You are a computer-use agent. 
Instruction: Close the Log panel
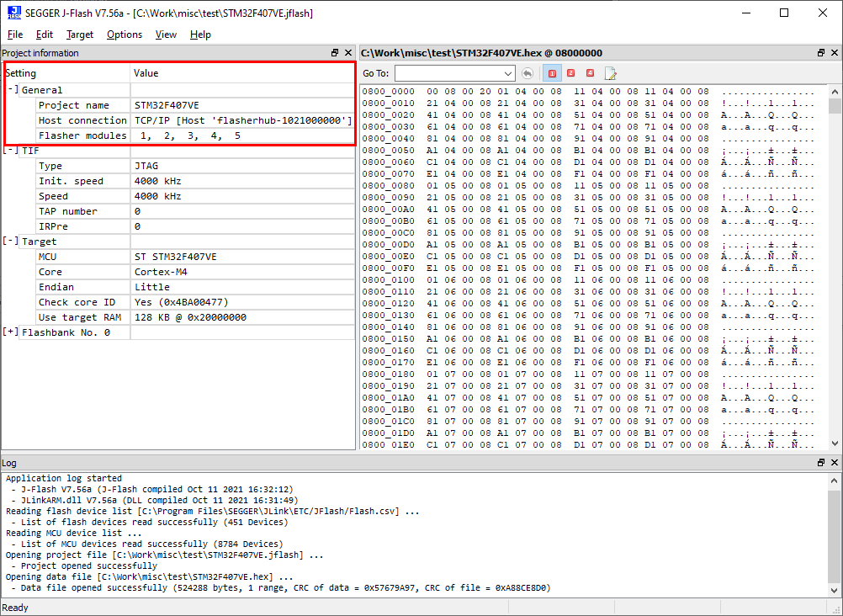[835, 464]
